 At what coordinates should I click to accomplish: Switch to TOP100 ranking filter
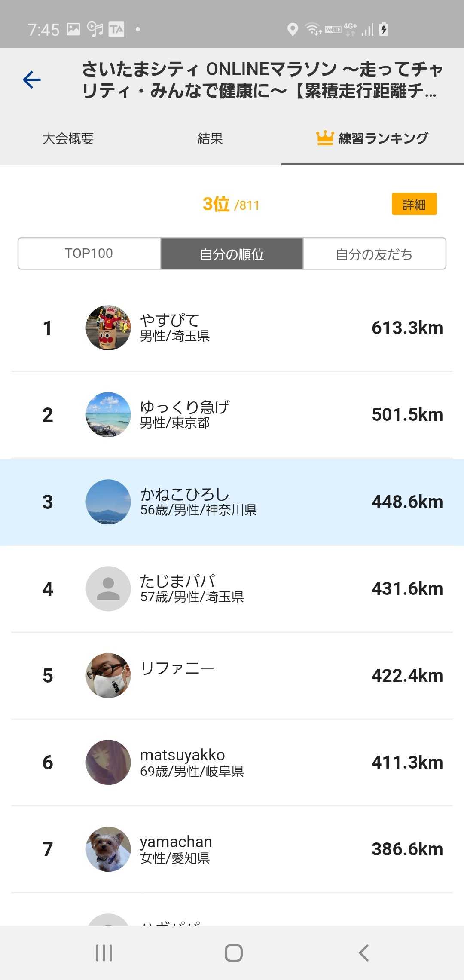pos(89,254)
